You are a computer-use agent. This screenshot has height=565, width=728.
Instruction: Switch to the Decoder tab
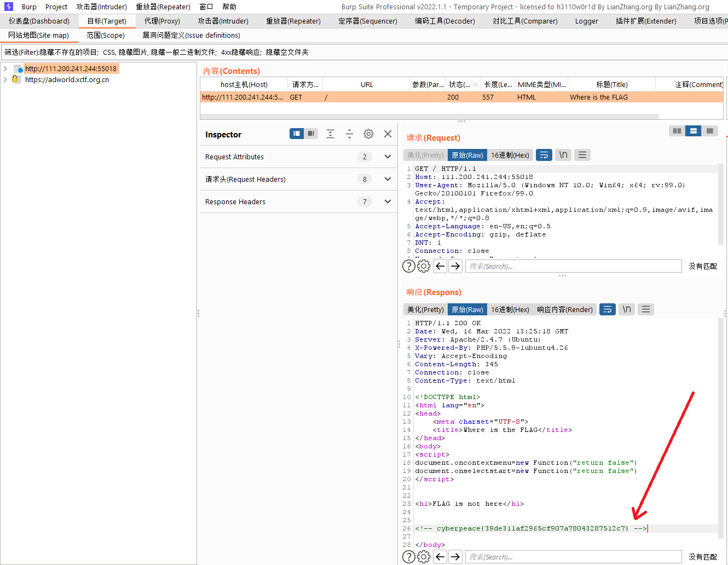point(445,21)
